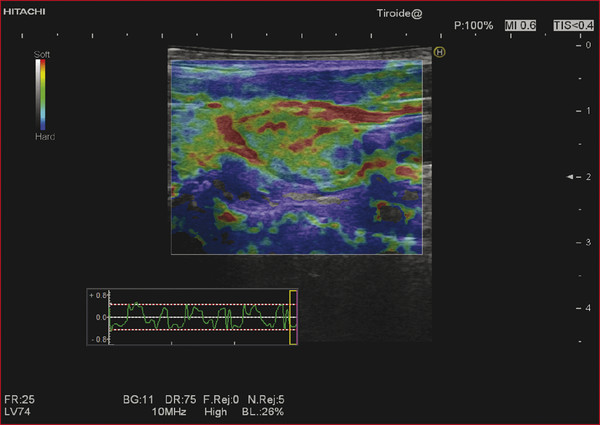
Task: Click the HITACHI logo
Action: click(21, 11)
